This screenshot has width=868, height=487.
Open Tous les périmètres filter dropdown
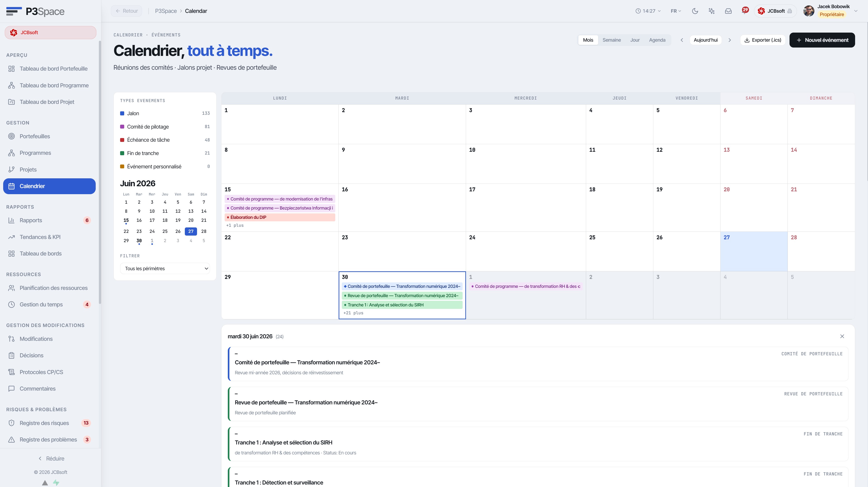click(165, 269)
